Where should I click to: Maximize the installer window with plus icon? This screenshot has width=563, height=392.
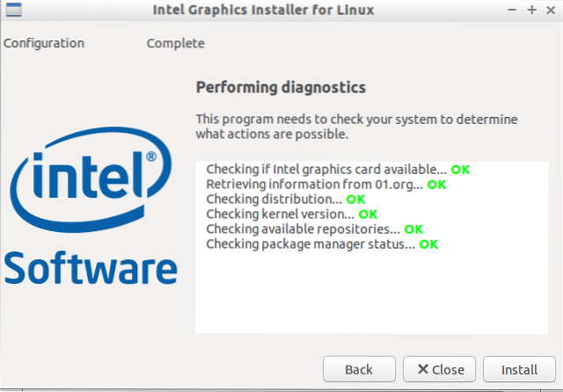tap(531, 10)
